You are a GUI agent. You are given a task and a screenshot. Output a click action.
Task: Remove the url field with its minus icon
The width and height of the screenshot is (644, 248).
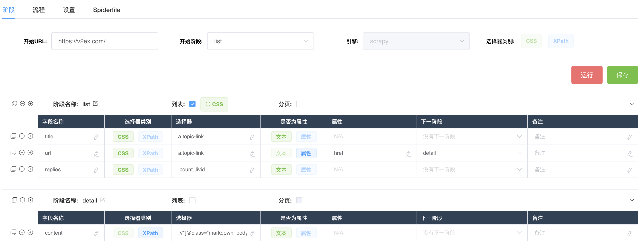tap(22, 153)
